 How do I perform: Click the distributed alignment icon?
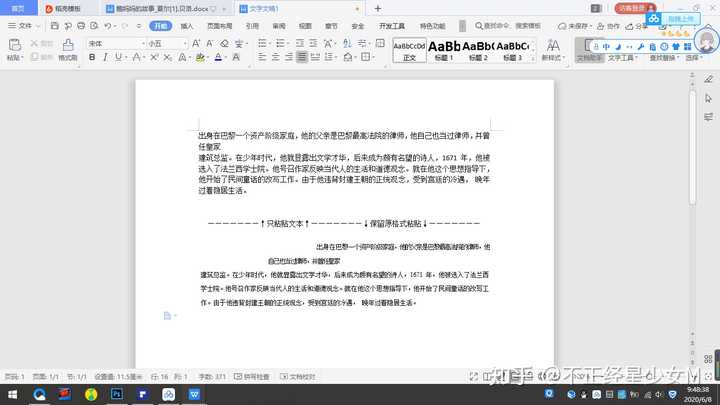315,57
